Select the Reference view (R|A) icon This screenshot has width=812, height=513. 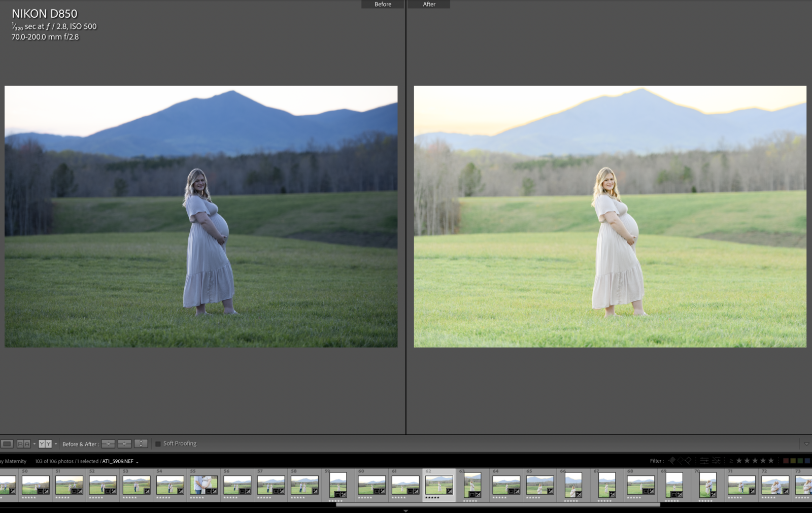point(23,443)
